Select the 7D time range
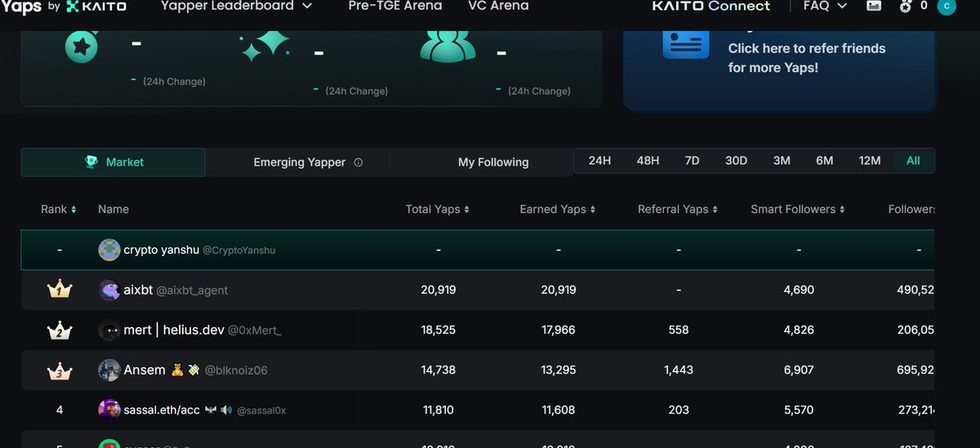This screenshot has width=980, height=448. tap(692, 161)
